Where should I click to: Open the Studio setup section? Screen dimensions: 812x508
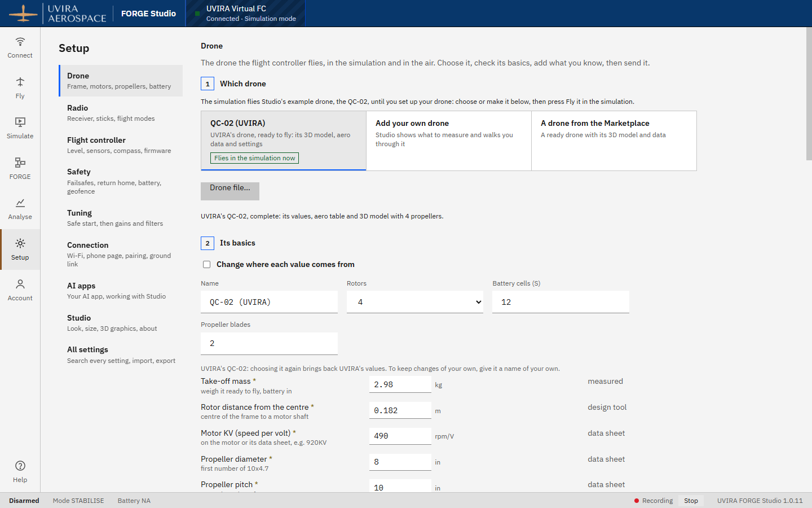click(121, 323)
